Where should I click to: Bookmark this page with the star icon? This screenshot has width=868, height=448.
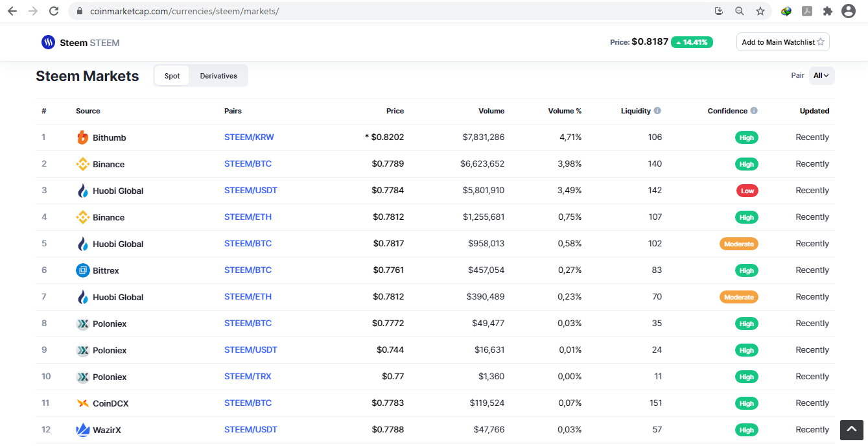760,11
